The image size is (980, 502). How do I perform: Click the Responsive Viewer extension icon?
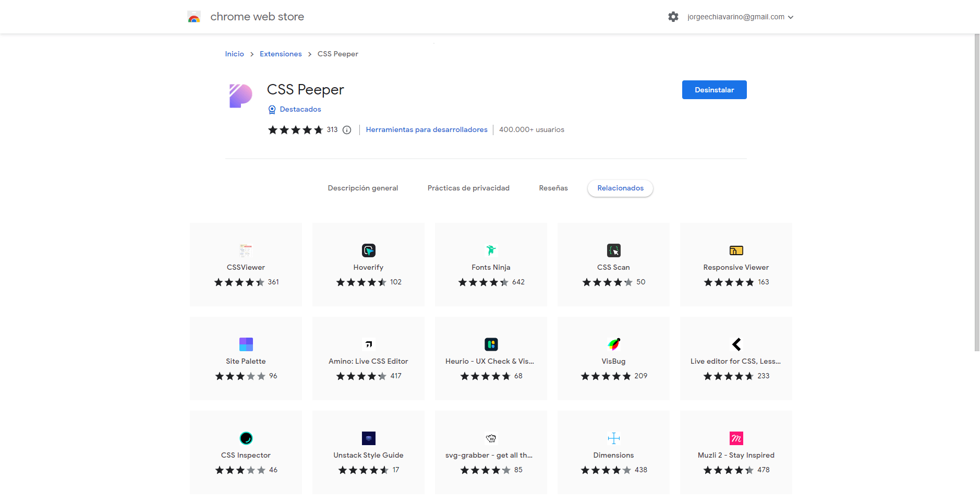pos(736,250)
